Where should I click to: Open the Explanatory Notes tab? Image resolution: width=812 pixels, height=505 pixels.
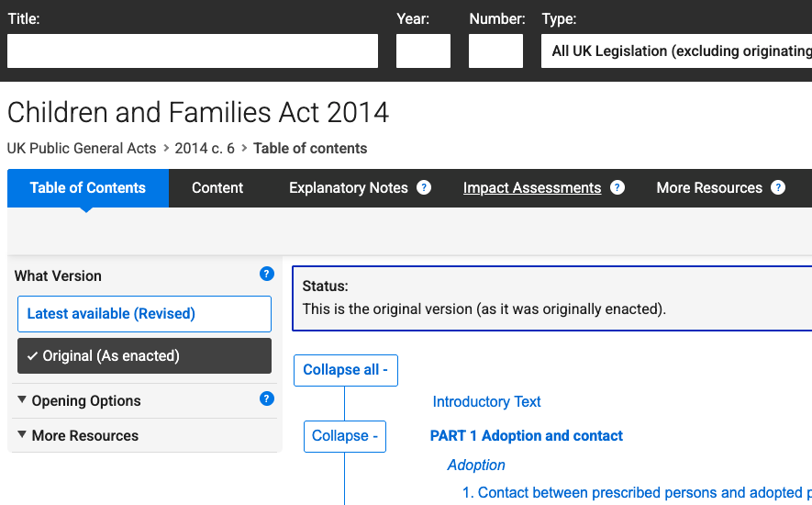pyautogui.click(x=349, y=188)
